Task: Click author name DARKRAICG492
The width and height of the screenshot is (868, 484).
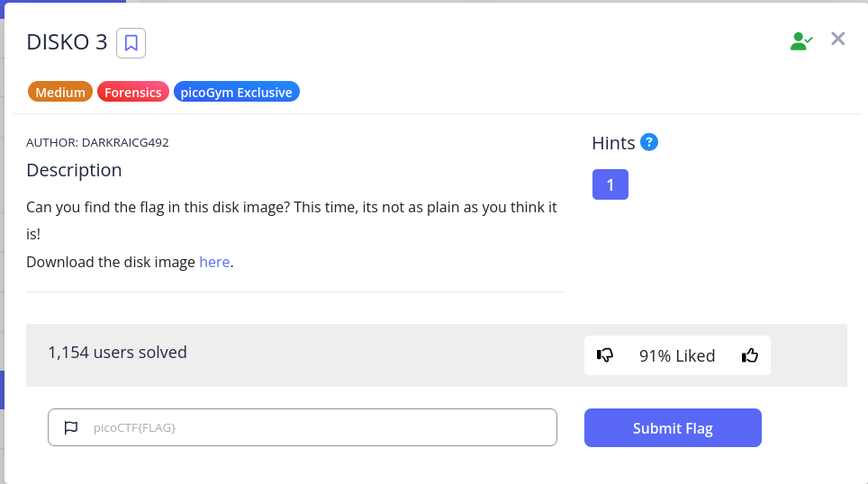Action: point(125,142)
